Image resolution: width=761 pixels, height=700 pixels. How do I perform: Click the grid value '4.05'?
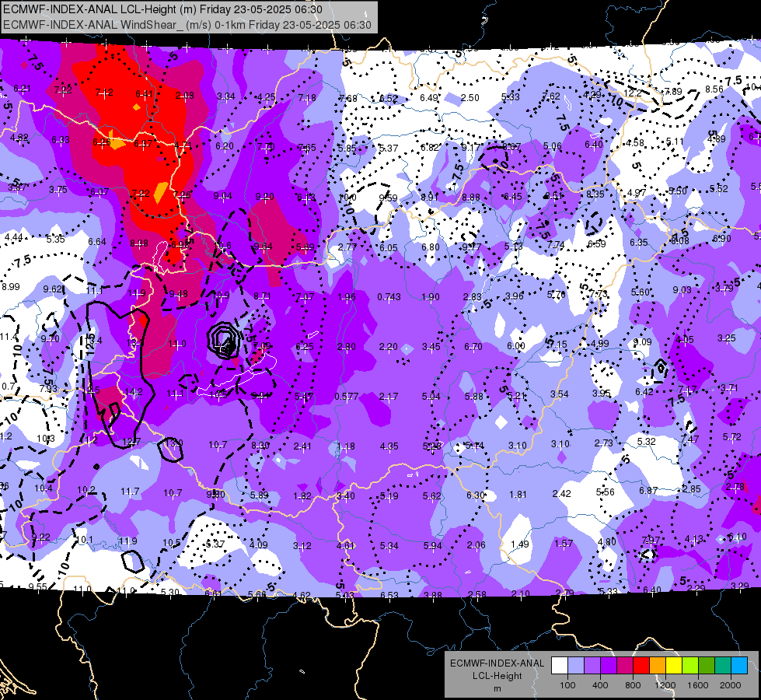click(x=684, y=340)
